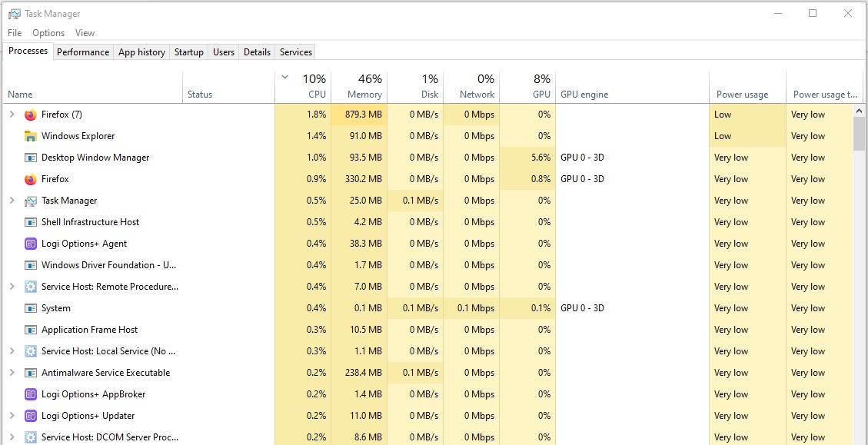Click GPU 0 - 3D in the System row
The height and width of the screenshot is (445, 868).
pos(582,308)
